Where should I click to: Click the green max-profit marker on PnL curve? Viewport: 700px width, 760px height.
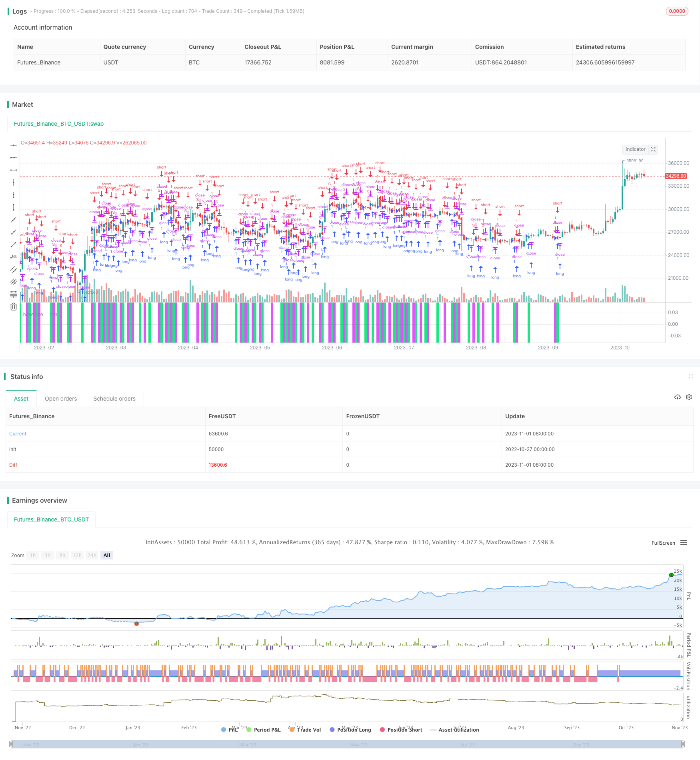click(671, 575)
